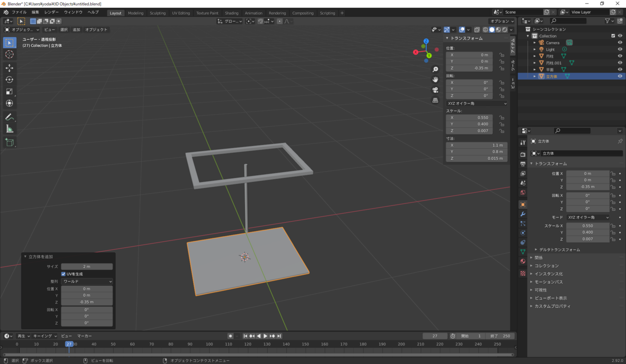Select the Rotate tool
Viewport: 626px width, 364px height.
pyautogui.click(x=9, y=79)
